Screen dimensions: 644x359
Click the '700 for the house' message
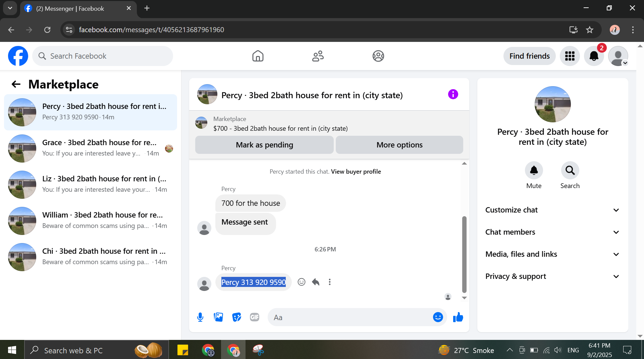tap(251, 203)
